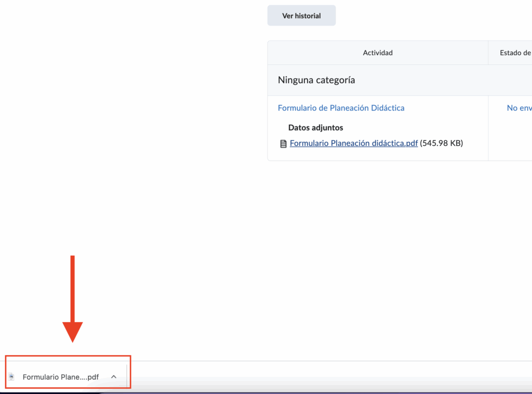
Task: Click the 'Estado de' column header
Action: click(514, 52)
